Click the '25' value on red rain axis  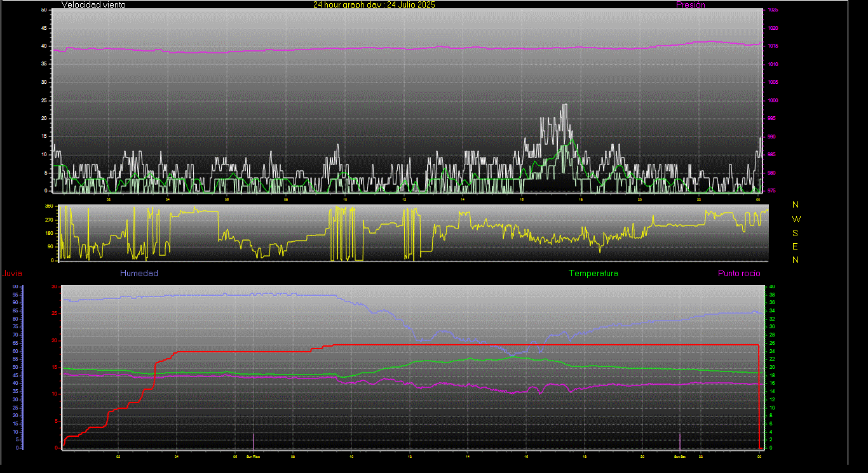tap(55, 314)
